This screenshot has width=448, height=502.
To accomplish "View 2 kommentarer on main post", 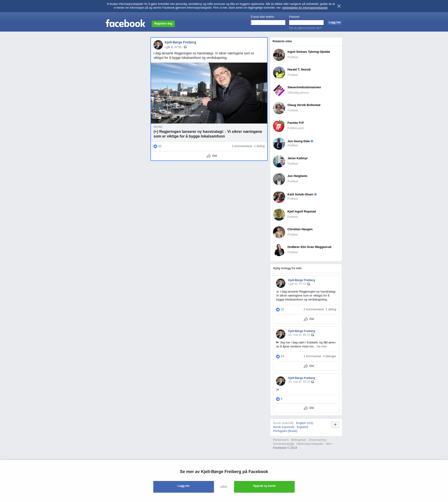I will point(242,146).
